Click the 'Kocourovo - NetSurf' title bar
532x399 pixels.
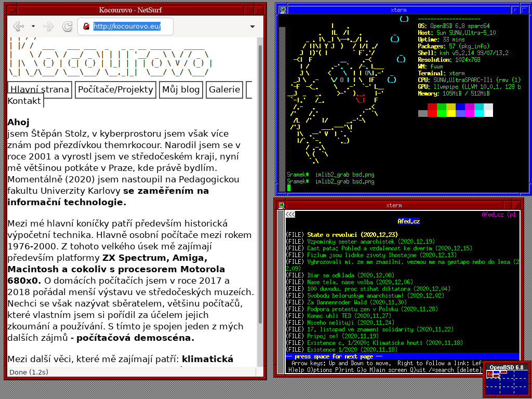[130, 10]
